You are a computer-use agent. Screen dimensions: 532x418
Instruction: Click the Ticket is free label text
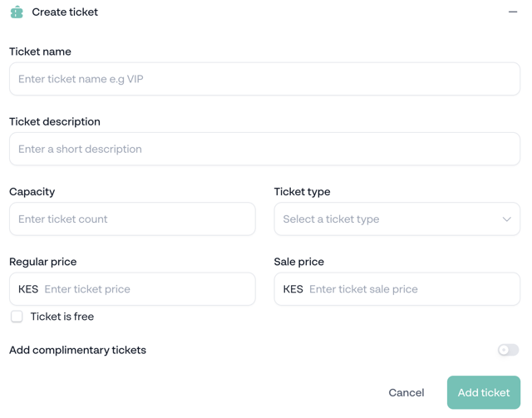pos(62,317)
